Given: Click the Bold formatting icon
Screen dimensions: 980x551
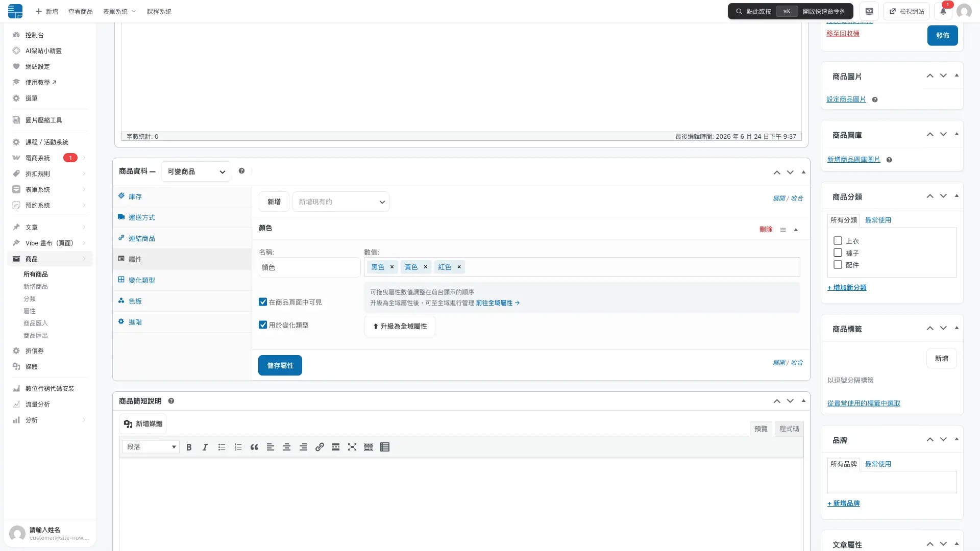Looking at the screenshot, I should (189, 447).
